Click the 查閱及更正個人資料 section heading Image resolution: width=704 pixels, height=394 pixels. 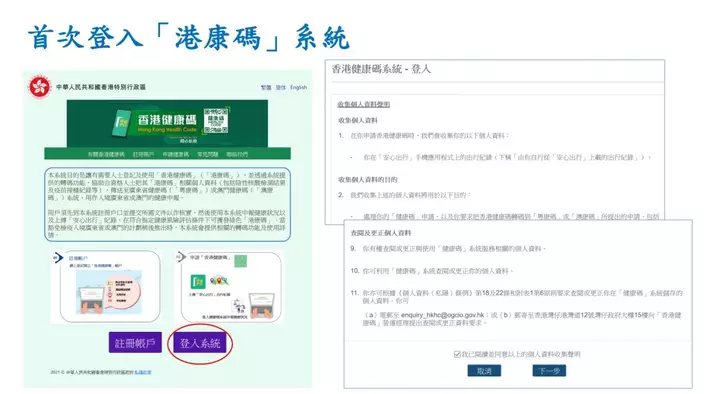click(x=381, y=233)
